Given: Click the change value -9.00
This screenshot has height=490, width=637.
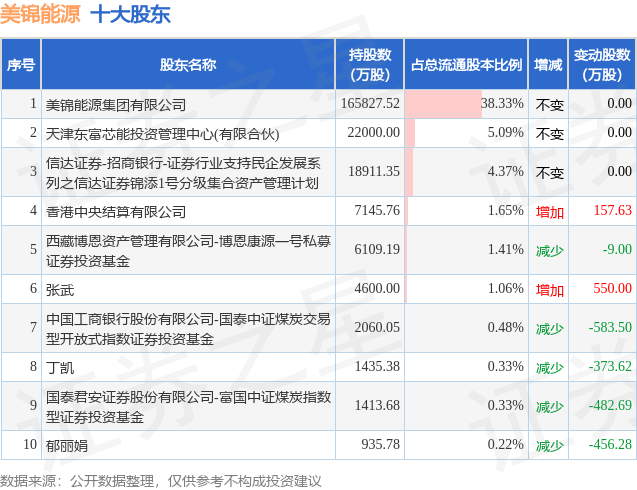Looking at the screenshot, I should pyautogui.click(x=617, y=249).
